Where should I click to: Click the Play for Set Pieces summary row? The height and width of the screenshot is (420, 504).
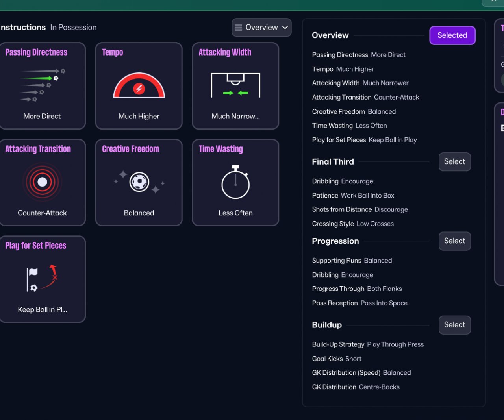[x=365, y=140]
